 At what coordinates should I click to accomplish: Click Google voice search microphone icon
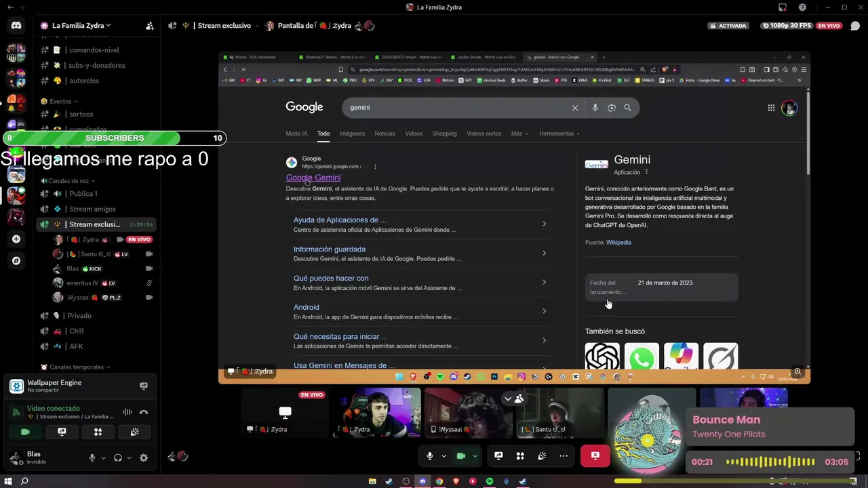point(595,108)
